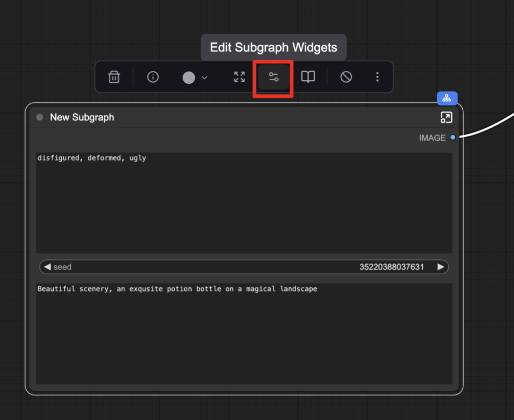The height and width of the screenshot is (420, 514).
Task: Decrease seed with the left arrow
Action: [47, 267]
